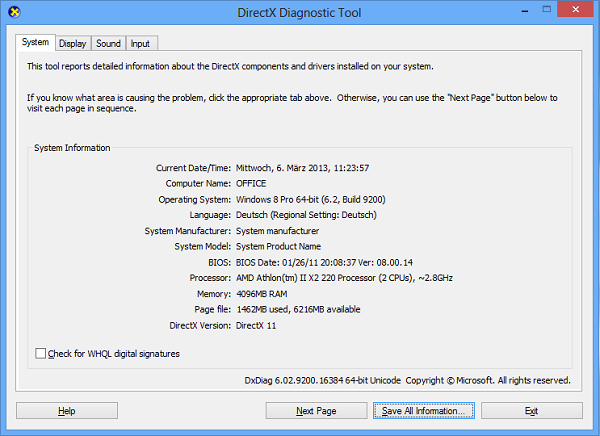This screenshot has height=436, width=600.
Task: Click the 'Current Date/Time:' label
Action: [x=193, y=168]
